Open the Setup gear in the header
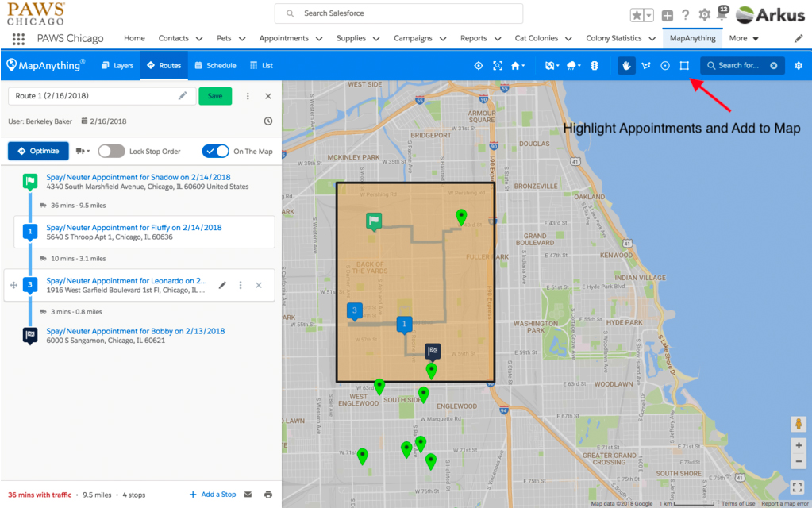Image resolution: width=812 pixels, height=508 pixels. coord(704,15)
